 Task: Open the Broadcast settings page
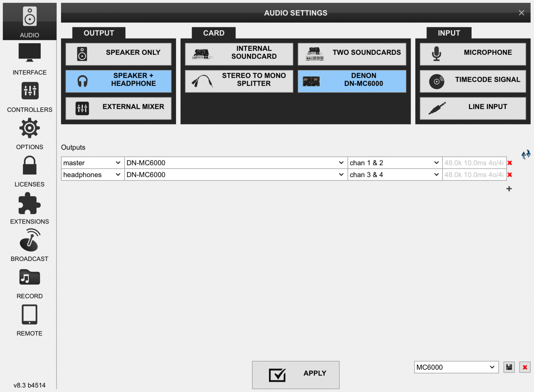pyautogui.click(x=29, y=246)
